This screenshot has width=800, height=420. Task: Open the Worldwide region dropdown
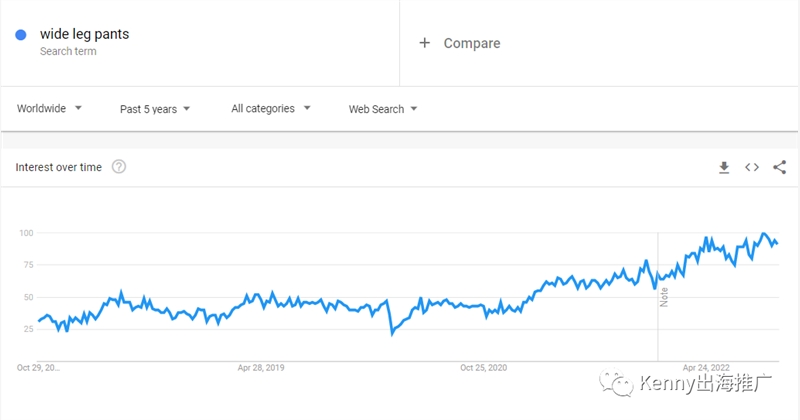[x=49, y=109]
